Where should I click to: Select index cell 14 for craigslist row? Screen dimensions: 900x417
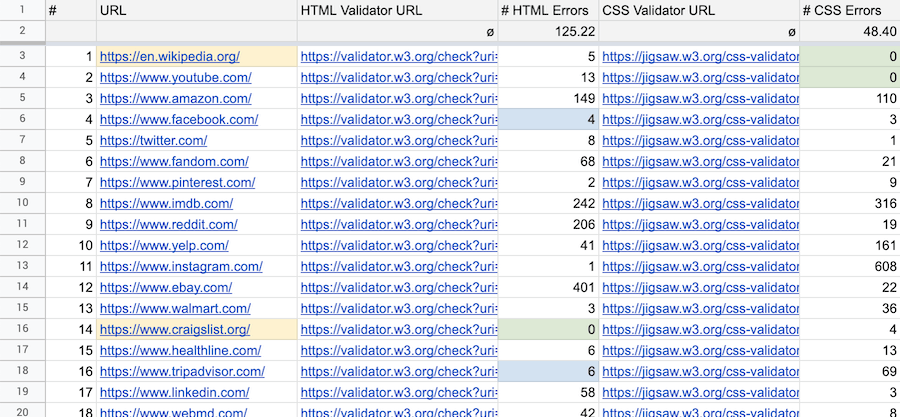tap(71, 330)
